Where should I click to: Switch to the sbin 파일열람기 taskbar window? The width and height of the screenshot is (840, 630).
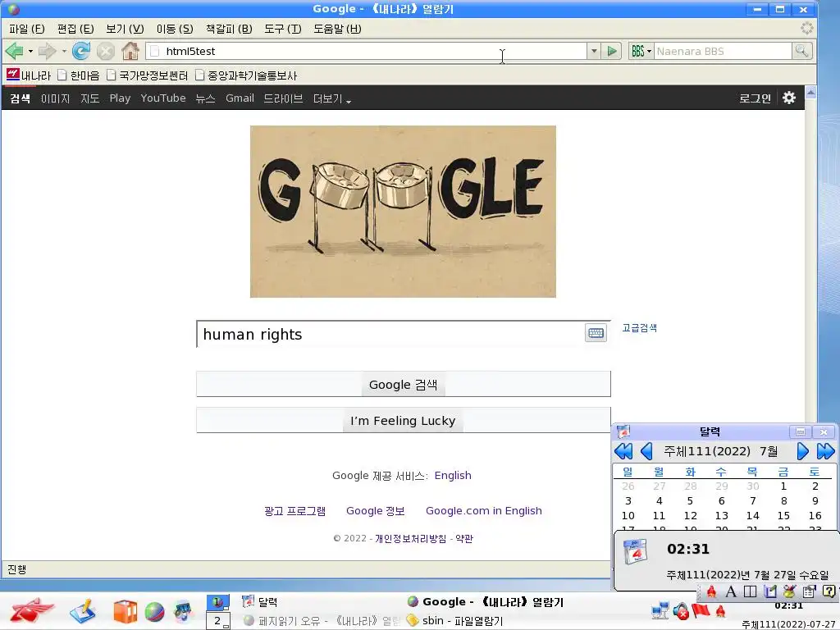(455, 620)
